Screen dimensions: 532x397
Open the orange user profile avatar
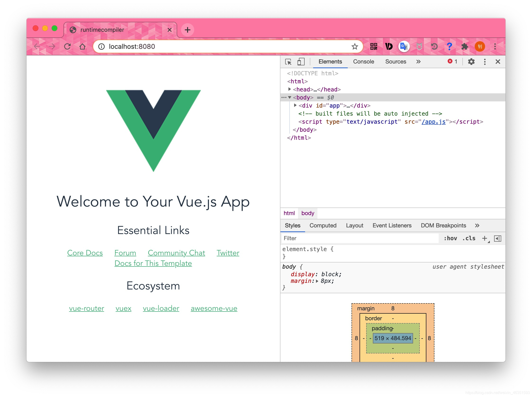[480, 46]
